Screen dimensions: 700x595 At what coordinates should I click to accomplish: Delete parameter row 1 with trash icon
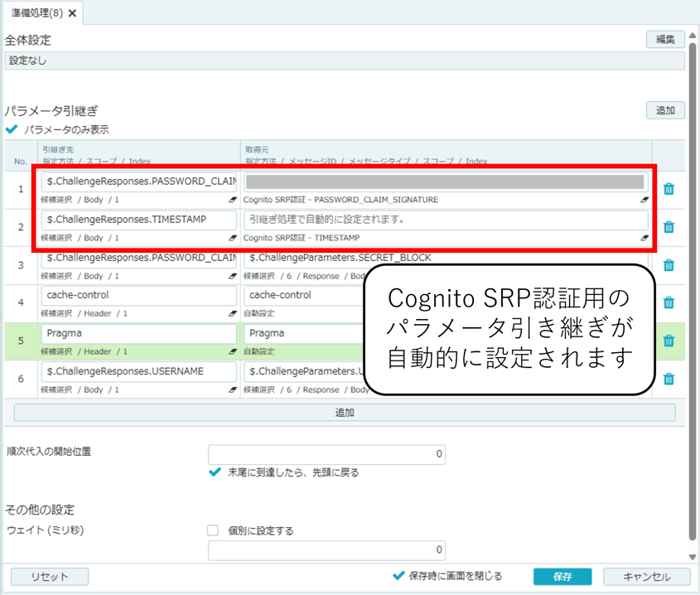point(669,189)
